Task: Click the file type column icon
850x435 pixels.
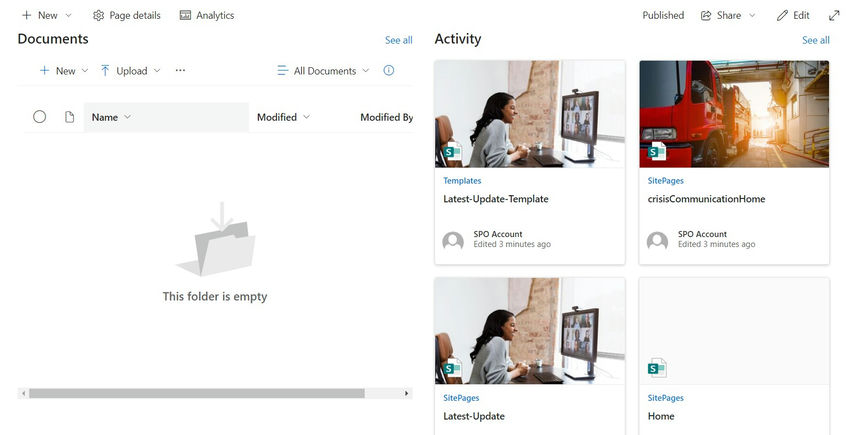Action: click(x=69, y=117)
